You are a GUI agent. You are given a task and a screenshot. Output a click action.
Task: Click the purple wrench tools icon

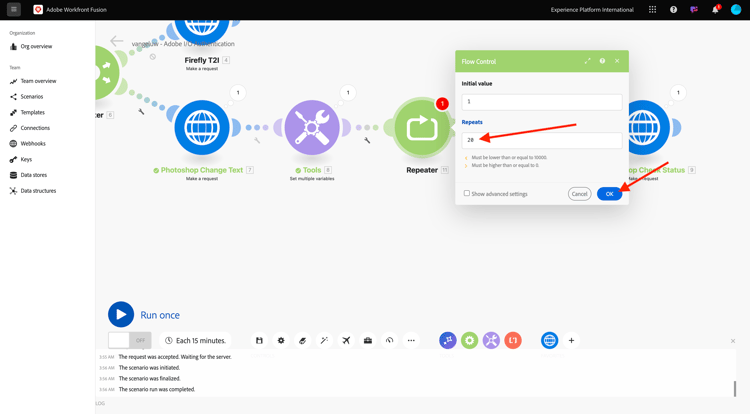491,340
